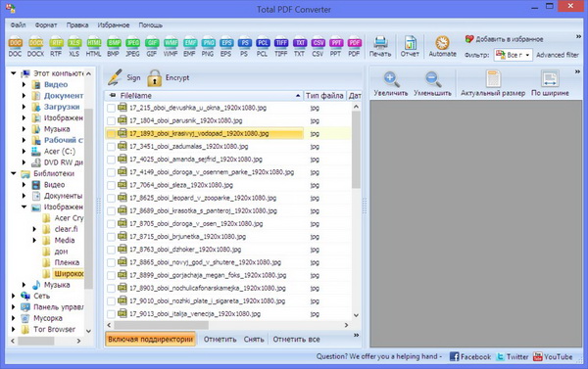Tick checkbox for 17_8625_oboi_leopard file
The height and width of the screenshot is (369, 588).
tap(111, 198)
